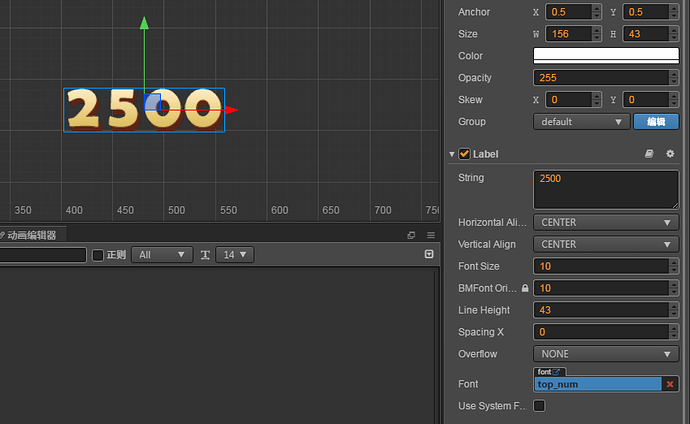Open the Group default dropdown
690x424 pixels.
[581, 122]
